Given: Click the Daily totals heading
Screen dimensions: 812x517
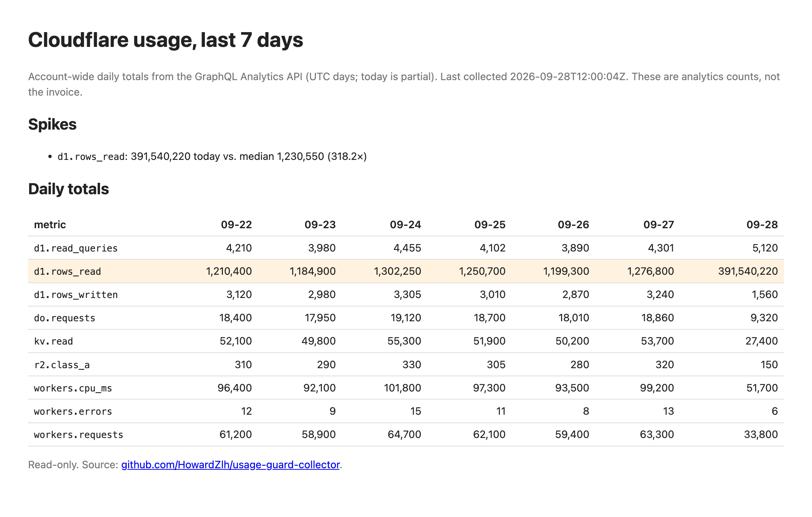Looking at the screenshot, I should tap(69, 189).
